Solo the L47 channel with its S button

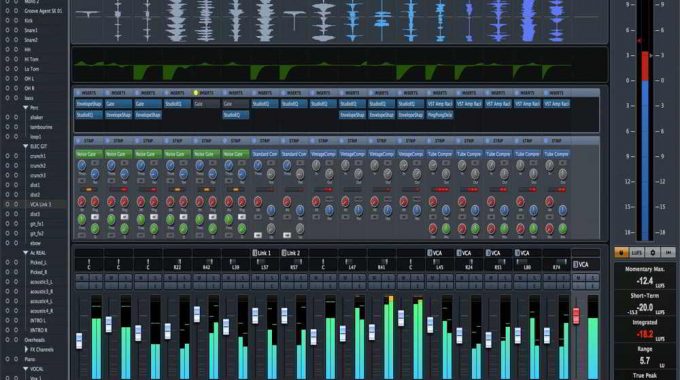[359, 278]
